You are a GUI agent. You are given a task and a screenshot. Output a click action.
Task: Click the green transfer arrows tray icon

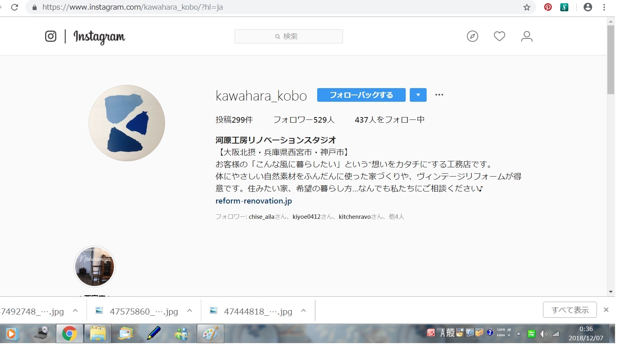click(x=531, y=334)
